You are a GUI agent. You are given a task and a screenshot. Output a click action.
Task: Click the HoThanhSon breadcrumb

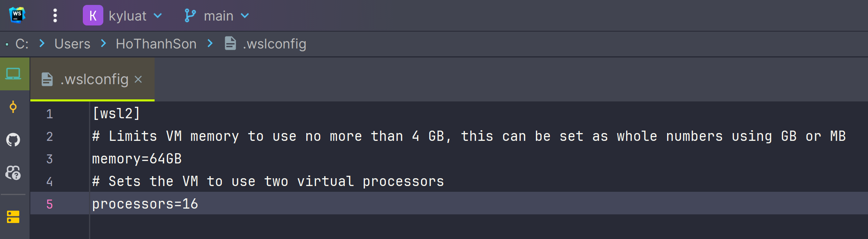click(156, 44)
